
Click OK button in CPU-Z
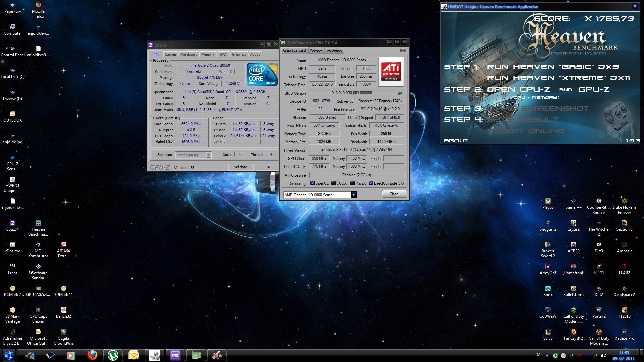point(267,167)
